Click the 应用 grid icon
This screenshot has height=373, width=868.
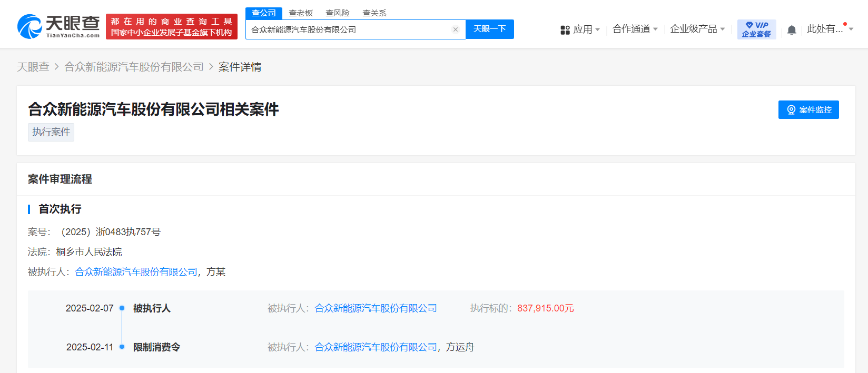(565, 30)
